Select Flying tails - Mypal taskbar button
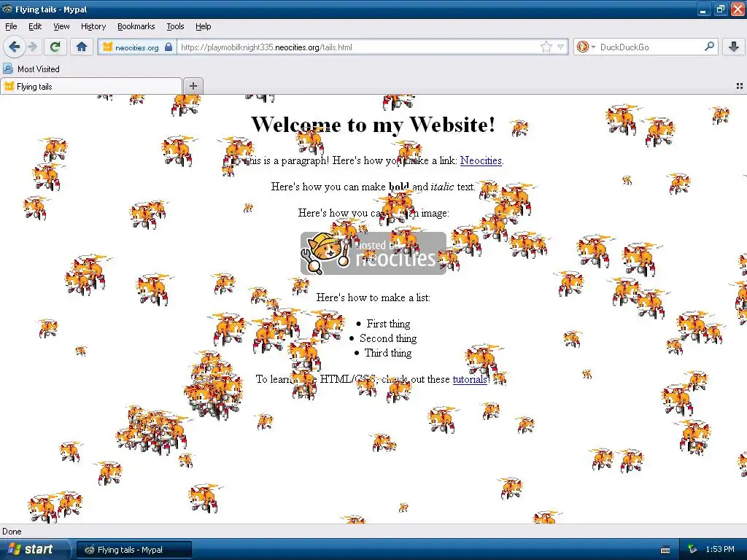 (134, 550)
